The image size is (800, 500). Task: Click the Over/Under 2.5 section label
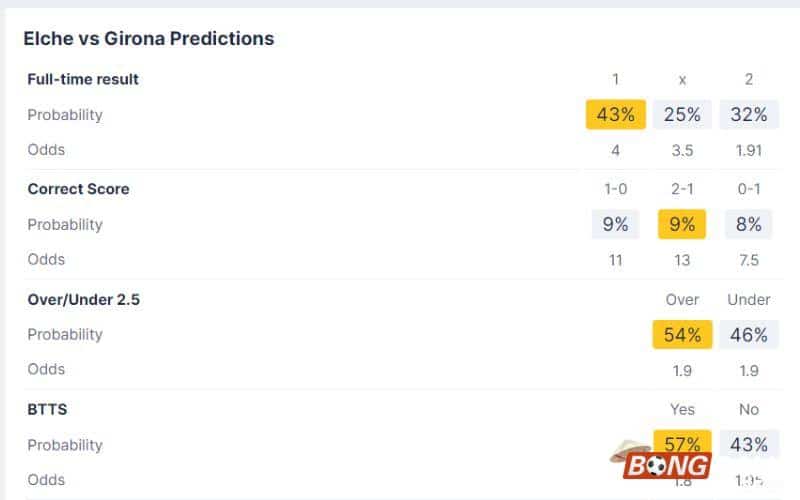click(84, 299)
